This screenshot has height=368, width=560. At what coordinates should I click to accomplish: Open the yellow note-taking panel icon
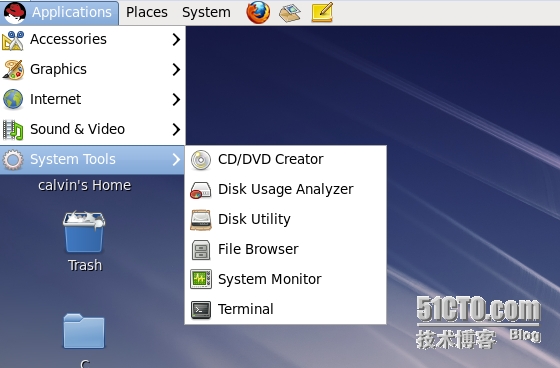click(322, 12)
